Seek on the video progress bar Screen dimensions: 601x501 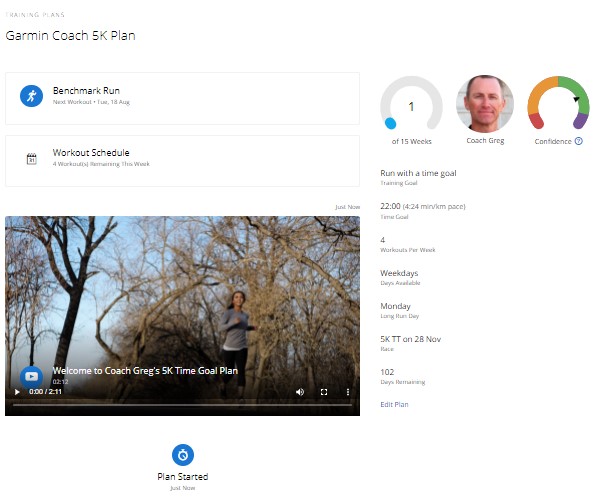(x=182, y=405)
